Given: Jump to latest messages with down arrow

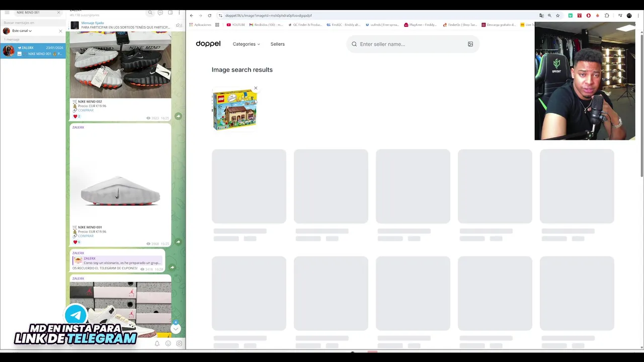Looking at the screenshot, I should (176, 328).
